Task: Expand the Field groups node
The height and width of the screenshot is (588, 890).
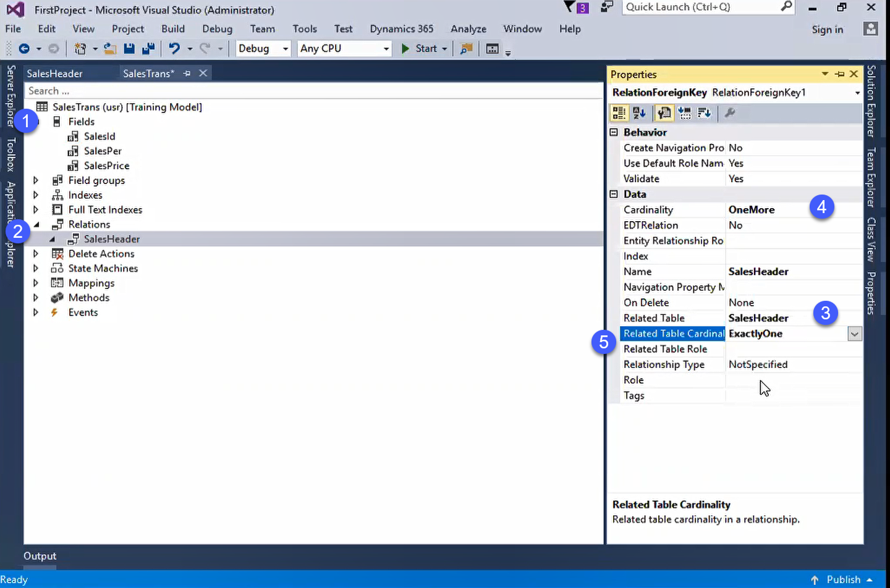Action: click(36, 180)
